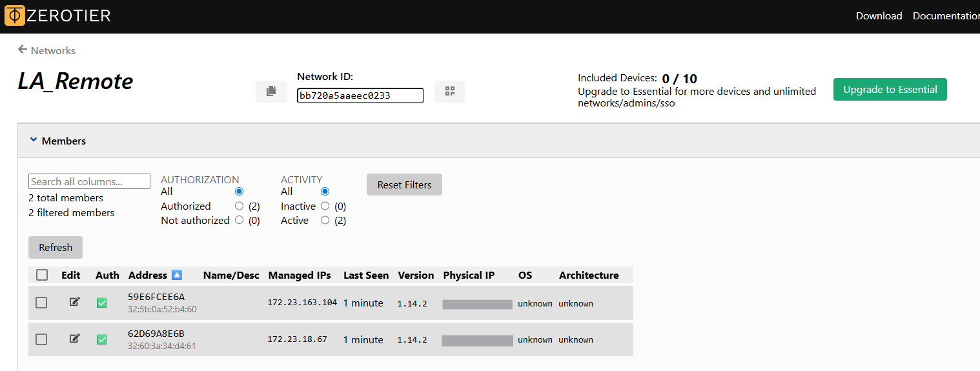Choose the Authorization All radio button
The width and height of the screenshot is (980, 371).
240,192
